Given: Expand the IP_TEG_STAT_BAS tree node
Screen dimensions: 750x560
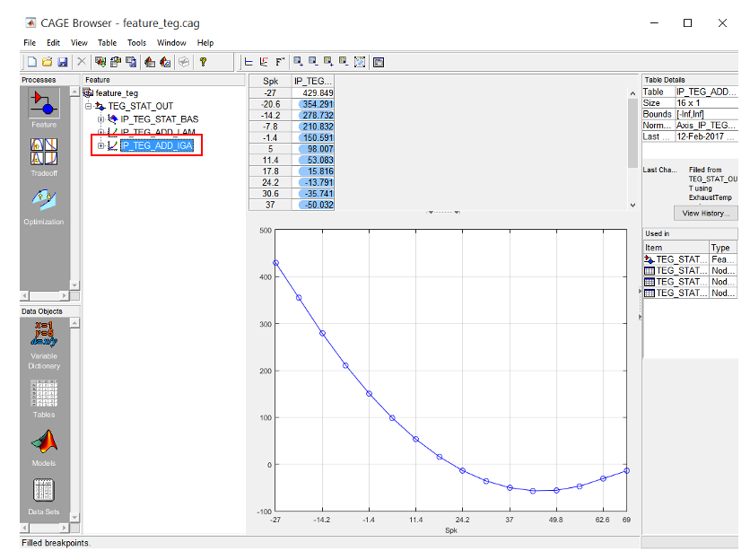Looking at the screenshot, I should click(100, 119).
